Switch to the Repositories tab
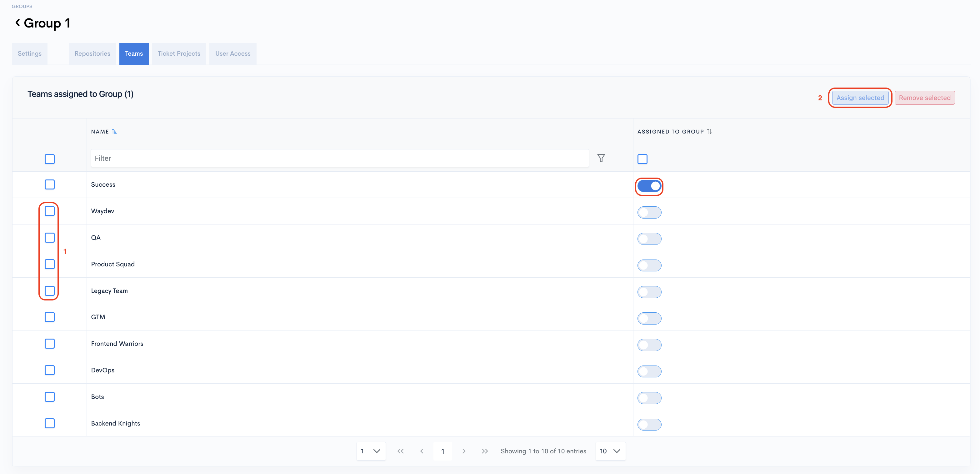Screen dimensions: 980x474 click(x=92, y=54)
